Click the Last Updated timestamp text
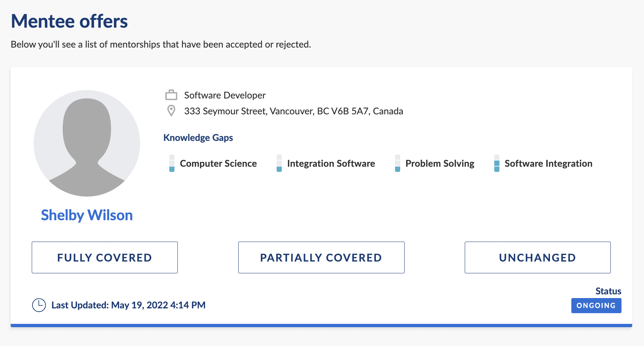Image resolution: width=644 pixels, height=346 pixels. (128, 305)
